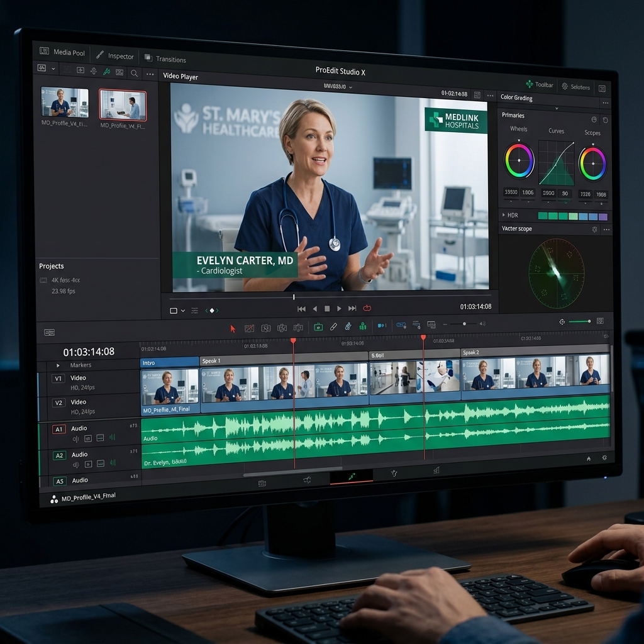The height and width of the screenshot is (644, 644).
Task: Skip to next clip in player
Action: pos(352,308)
